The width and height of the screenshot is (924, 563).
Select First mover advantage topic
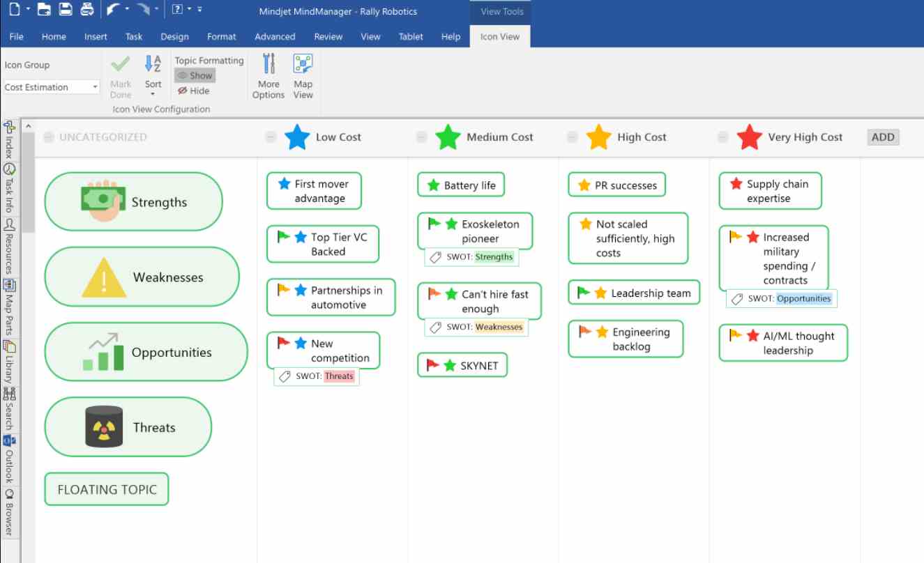(314, 191)
